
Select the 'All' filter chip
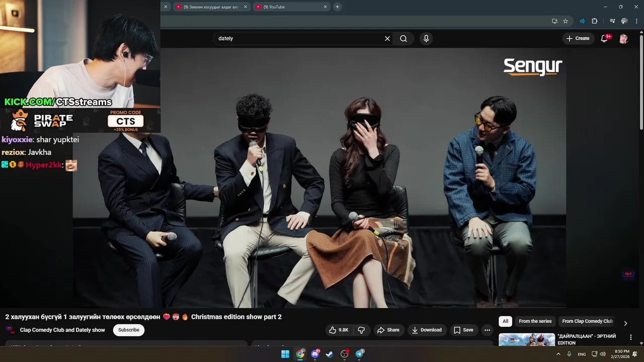[505, 321]
